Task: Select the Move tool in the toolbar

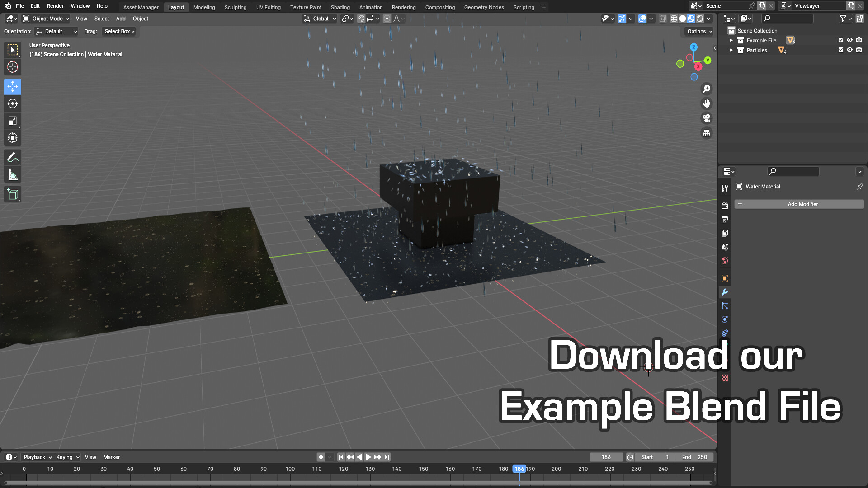Action: (13, 86)
